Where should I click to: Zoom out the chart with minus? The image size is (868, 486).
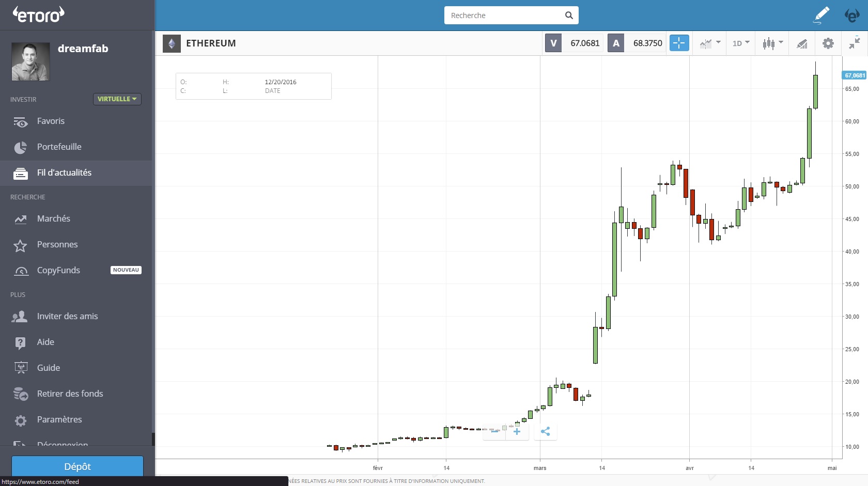click(494, 431)
